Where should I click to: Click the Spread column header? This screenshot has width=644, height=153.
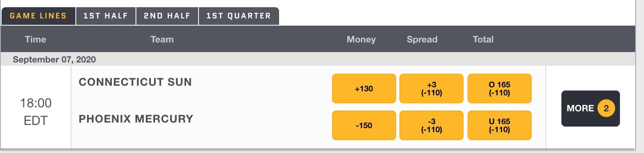tap(422, 39)
